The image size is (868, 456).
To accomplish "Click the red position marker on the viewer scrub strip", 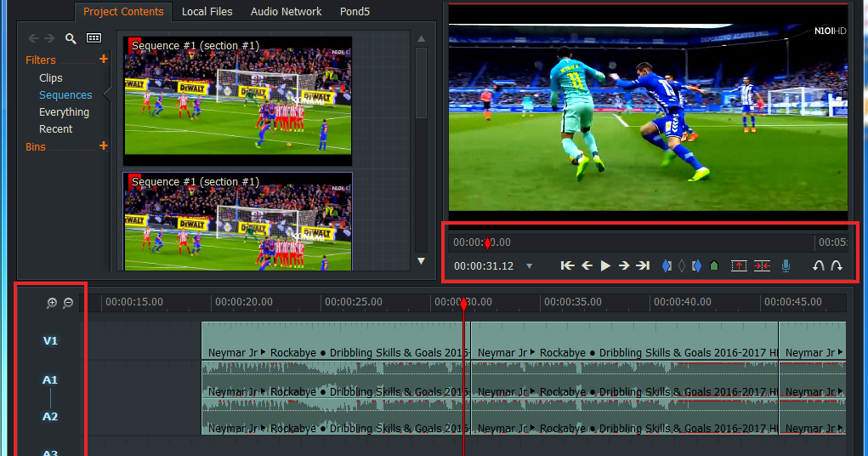I will (487, 242).
